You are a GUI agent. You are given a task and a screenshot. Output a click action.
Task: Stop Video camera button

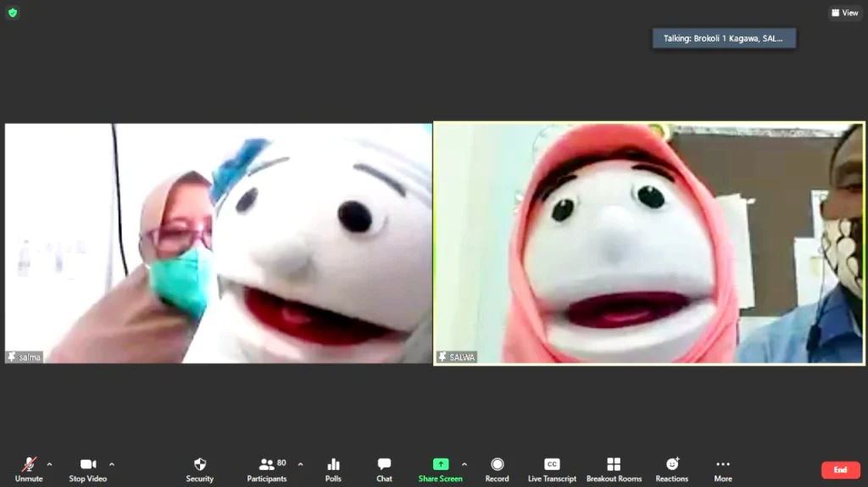click(88, 469)
